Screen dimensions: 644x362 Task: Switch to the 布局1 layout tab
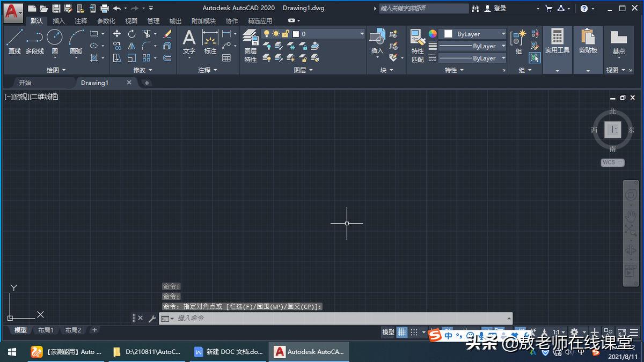tap(45, 330)
